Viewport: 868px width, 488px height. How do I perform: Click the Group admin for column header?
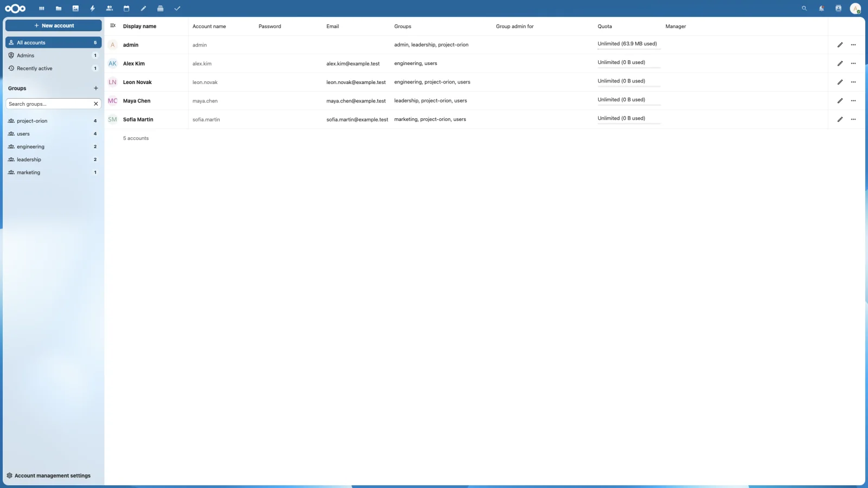pos(515,26)
